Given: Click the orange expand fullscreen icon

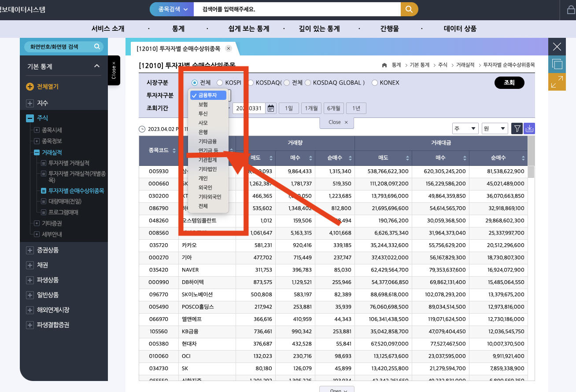Looking at the screenshot, I should [x=557, y=82].
